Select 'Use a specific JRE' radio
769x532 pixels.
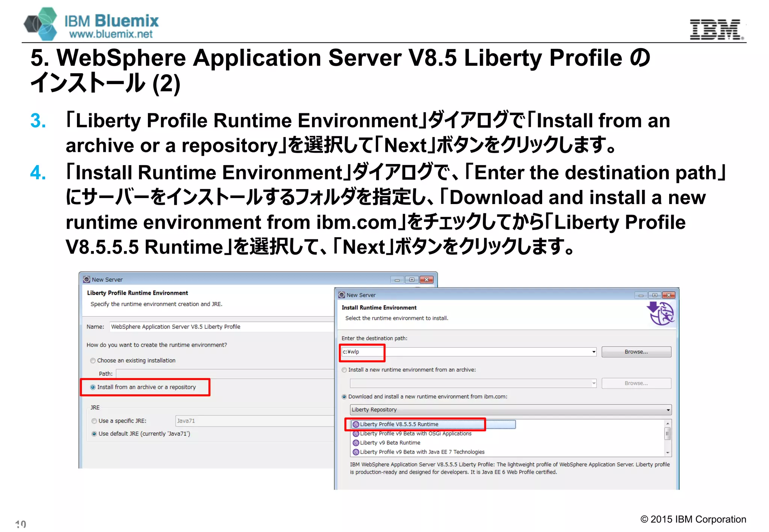[x=94, y=421]
